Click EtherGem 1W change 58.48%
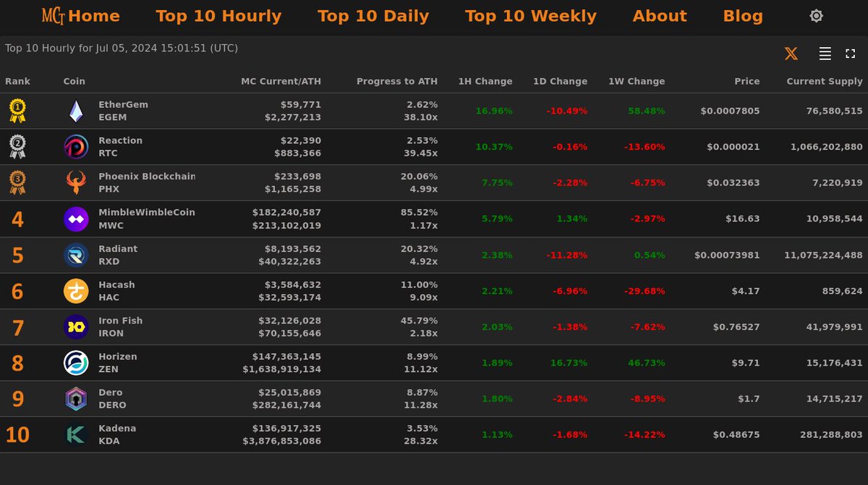Viewport: 868px width, 485px height. click(647, 111)
